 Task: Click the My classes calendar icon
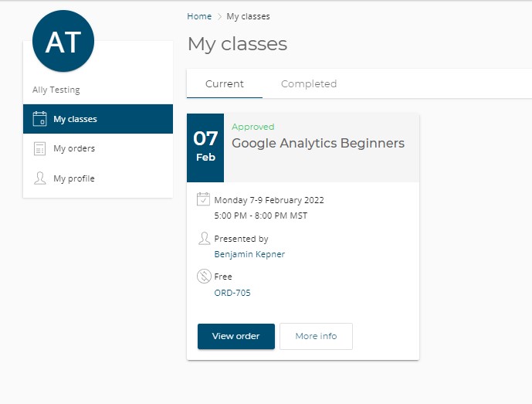[39, 119]
